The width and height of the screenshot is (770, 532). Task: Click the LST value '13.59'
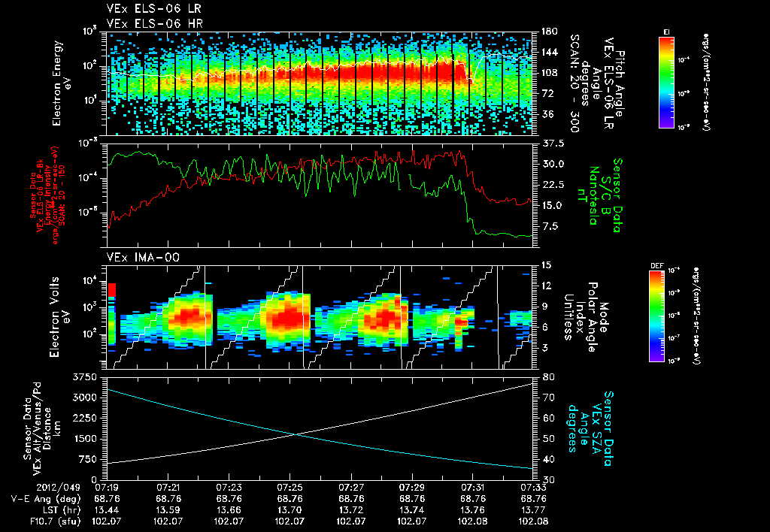(168, 510)
